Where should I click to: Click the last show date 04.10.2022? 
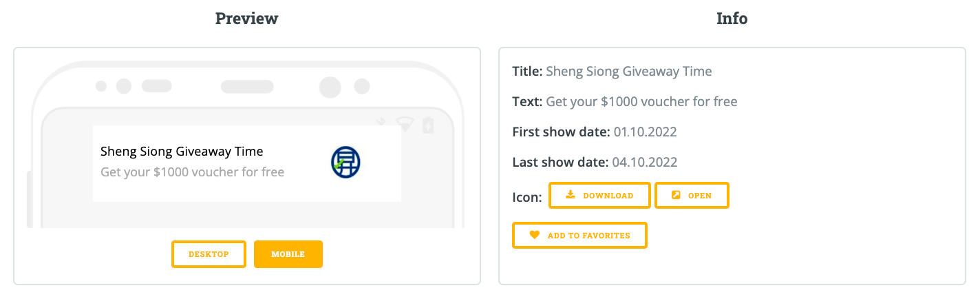tap(645, 163)
